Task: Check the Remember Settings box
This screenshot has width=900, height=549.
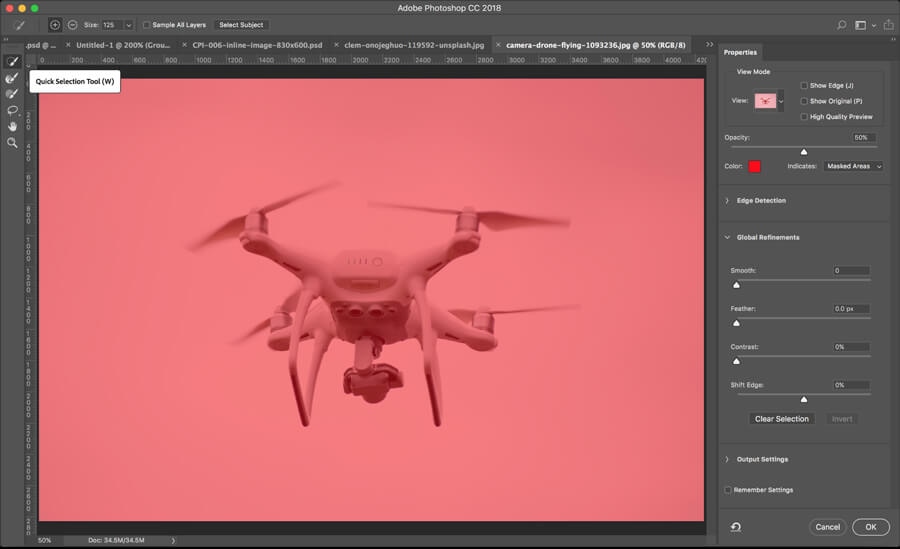Action: [x=728, y=490]
